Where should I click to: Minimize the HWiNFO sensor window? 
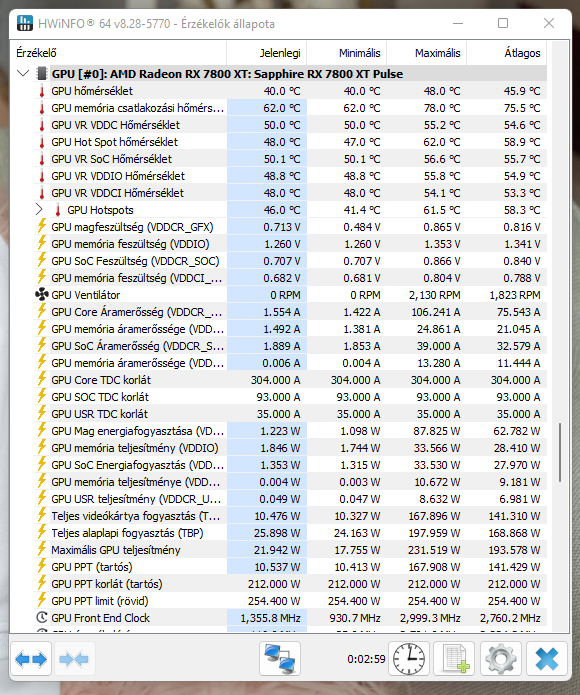[x=458, y=23]
